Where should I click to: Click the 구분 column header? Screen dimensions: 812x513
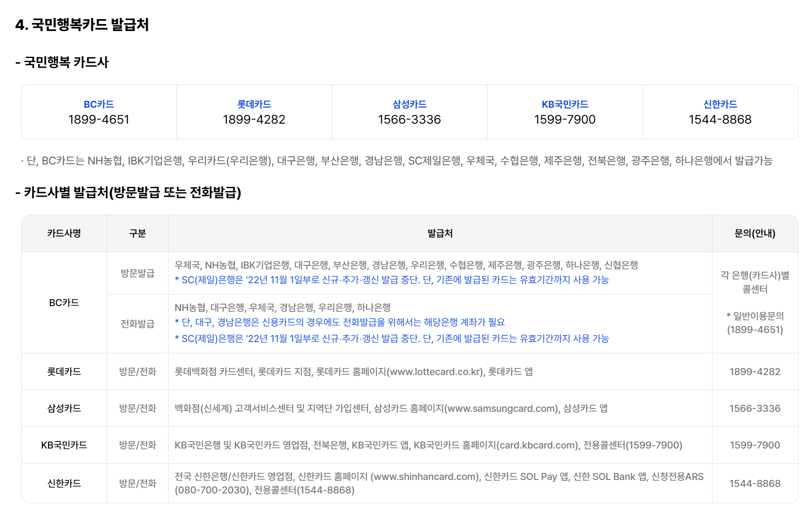click(x=138, y=233)
